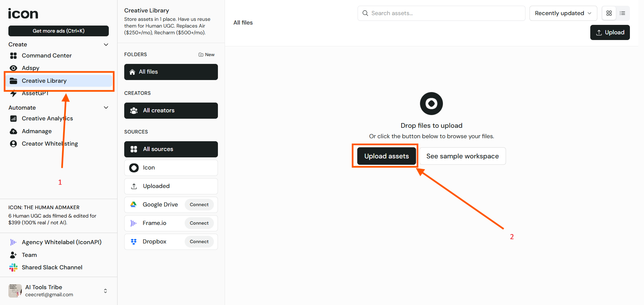
Task: Create a New folder
Action: 206,54
